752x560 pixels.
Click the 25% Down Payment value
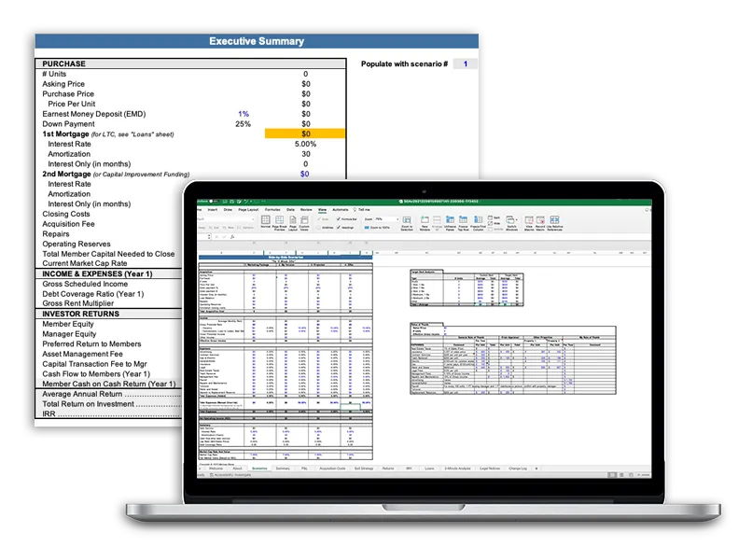point(243,124)
